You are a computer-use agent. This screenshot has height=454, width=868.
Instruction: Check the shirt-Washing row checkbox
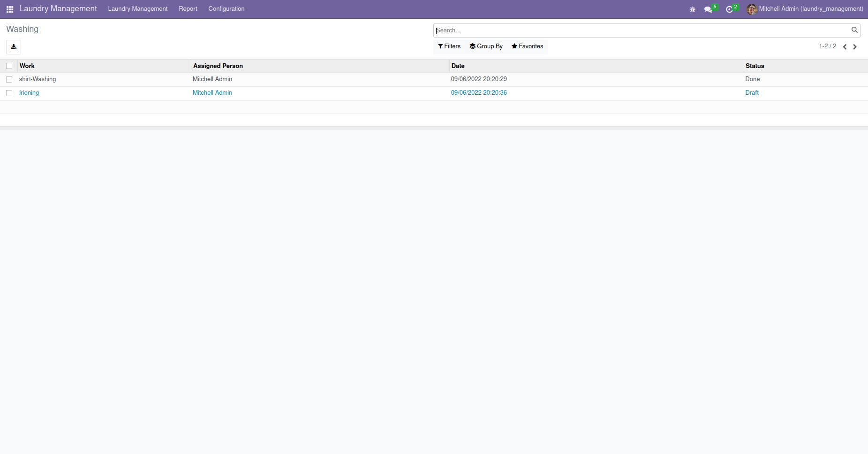(9, 79)
